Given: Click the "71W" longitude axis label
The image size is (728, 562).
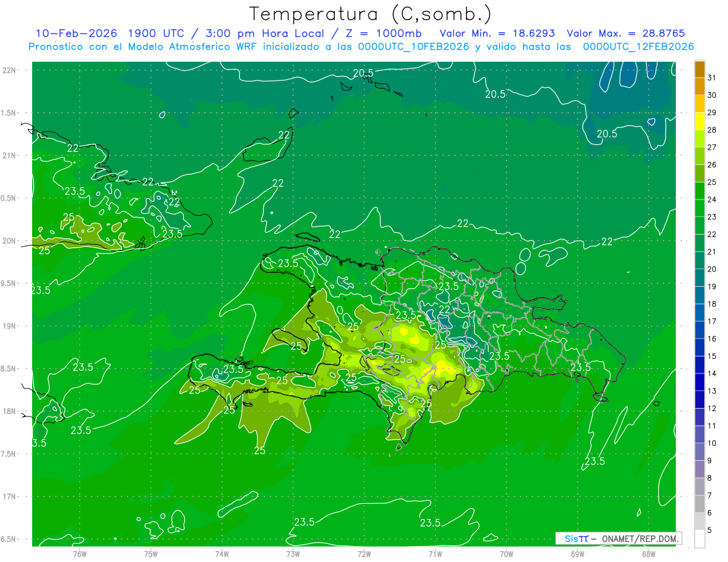Looking at the screenshot, I should click(435, 554).
